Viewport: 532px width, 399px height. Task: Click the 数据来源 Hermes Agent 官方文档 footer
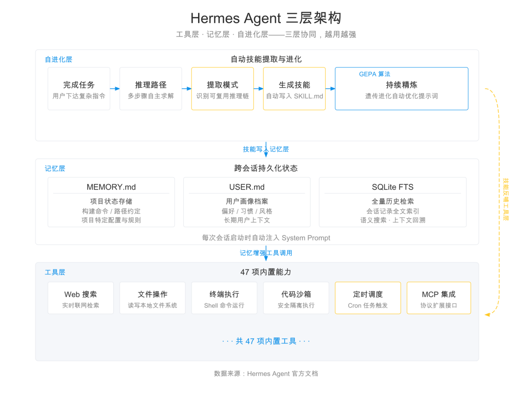click(x=266, y=373)
